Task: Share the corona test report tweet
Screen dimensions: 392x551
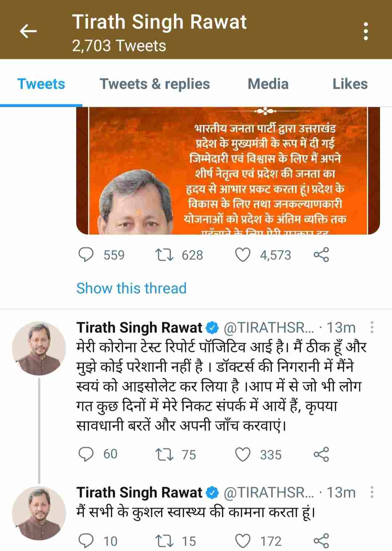Action: point(321,454)
